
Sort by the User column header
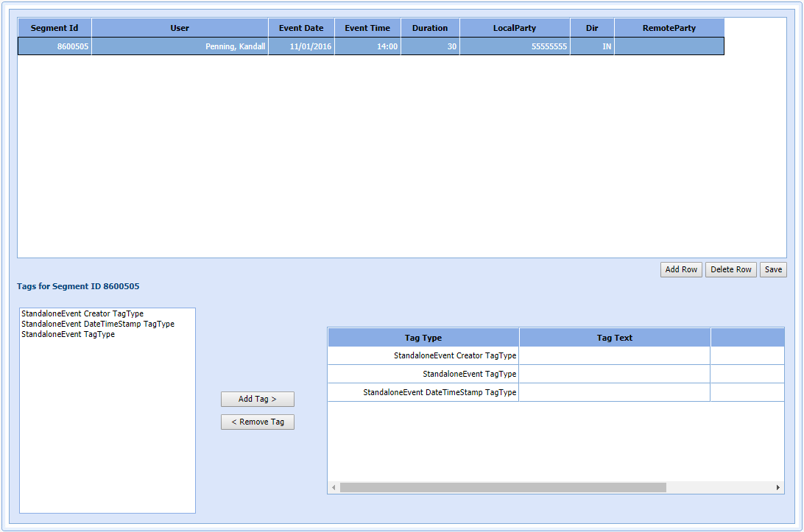(180, 28)
